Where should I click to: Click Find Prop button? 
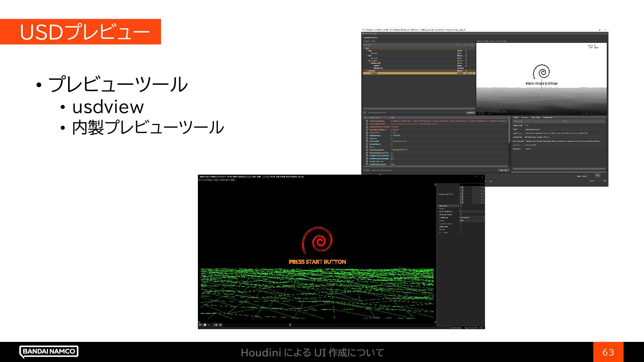pyautogui.click(x=503, y=170)
